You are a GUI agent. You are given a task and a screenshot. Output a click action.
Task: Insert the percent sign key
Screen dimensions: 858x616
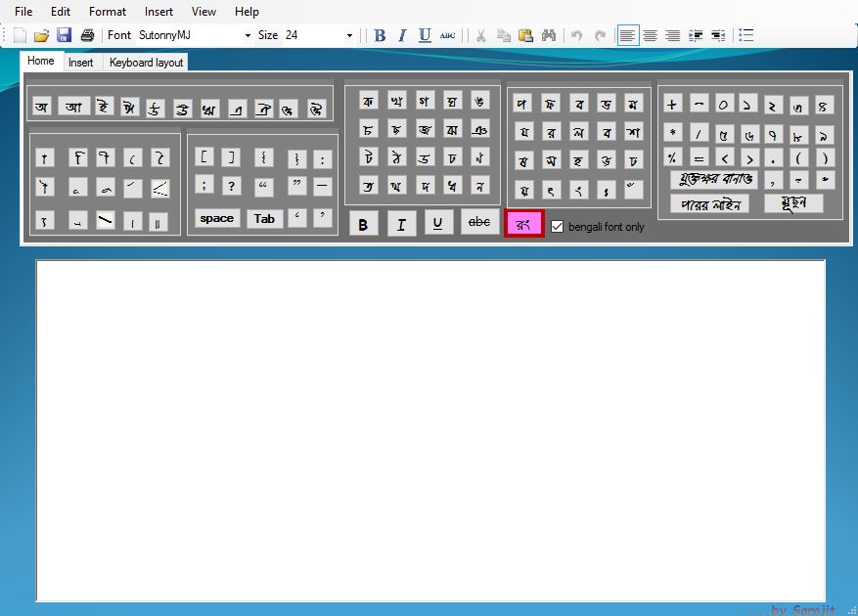[x=671, y=157]
